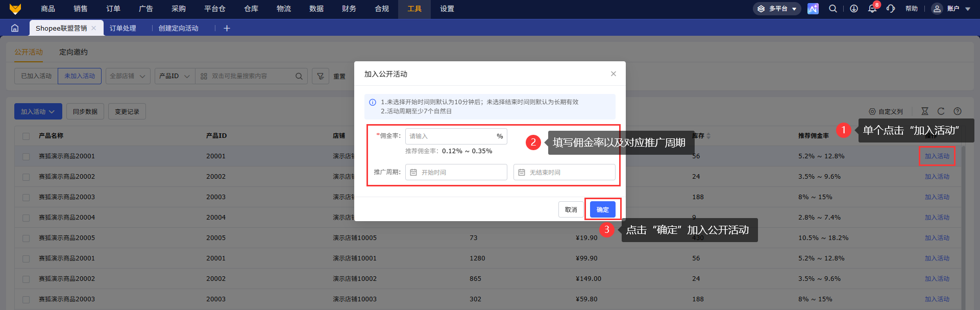Click 重置 to reset filters
Image resolution: width=980 pixels, height=310 pixels.
(339, 76)
